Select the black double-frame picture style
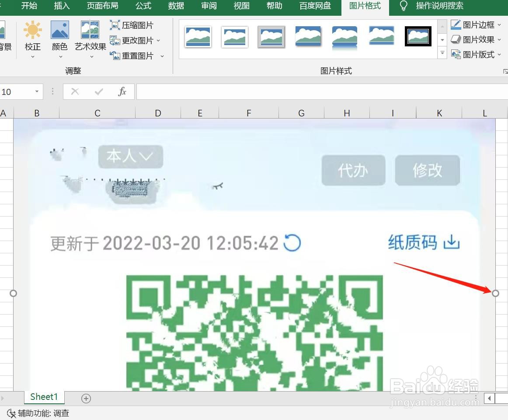The width and height of the screenshot is (508, 420). 418,36
